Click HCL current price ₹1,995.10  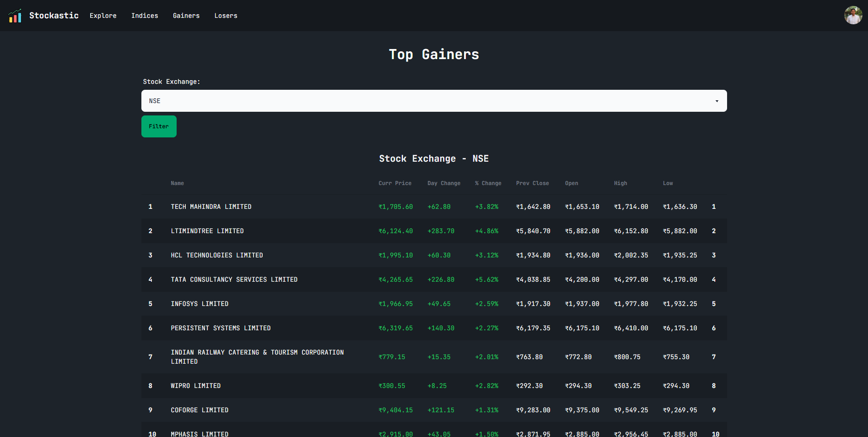tap(396, 255)
